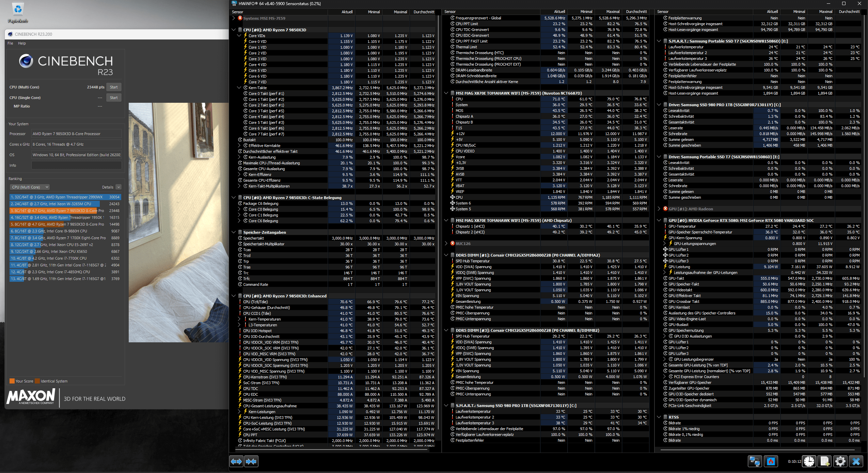This screenshot has width=868, height=473.
Task: Click the shrink sensor columns arrows icon
Action: pos(251,461)
